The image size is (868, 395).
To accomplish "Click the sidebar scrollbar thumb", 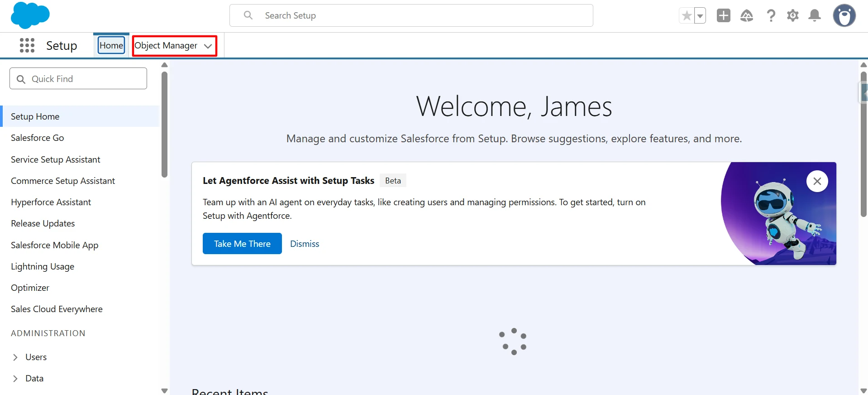I will click(165, 125).
